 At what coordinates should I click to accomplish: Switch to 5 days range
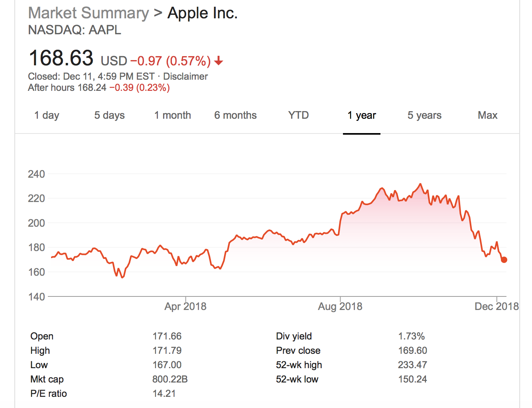[x=109, y=116]
